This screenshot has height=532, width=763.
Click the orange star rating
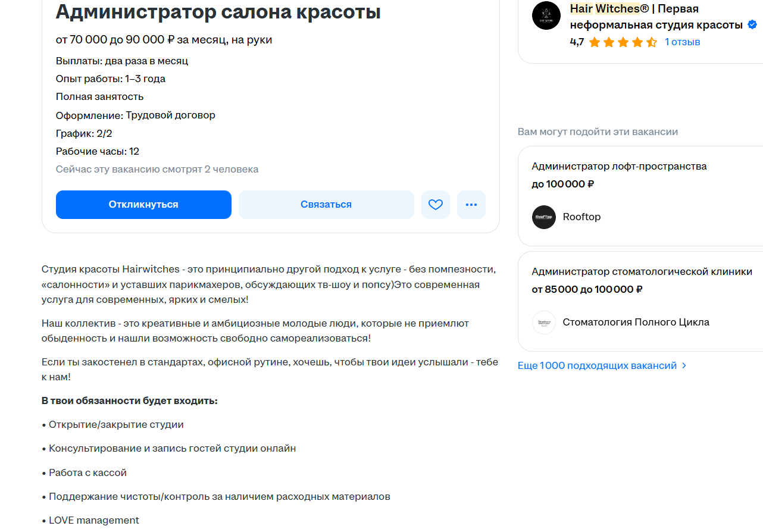pos(623,42)
